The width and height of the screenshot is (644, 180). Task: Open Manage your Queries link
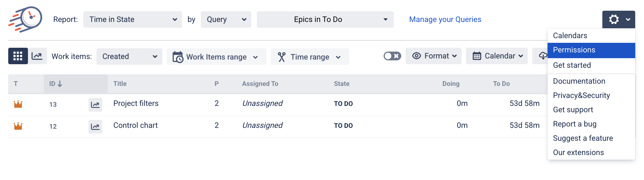445,19
